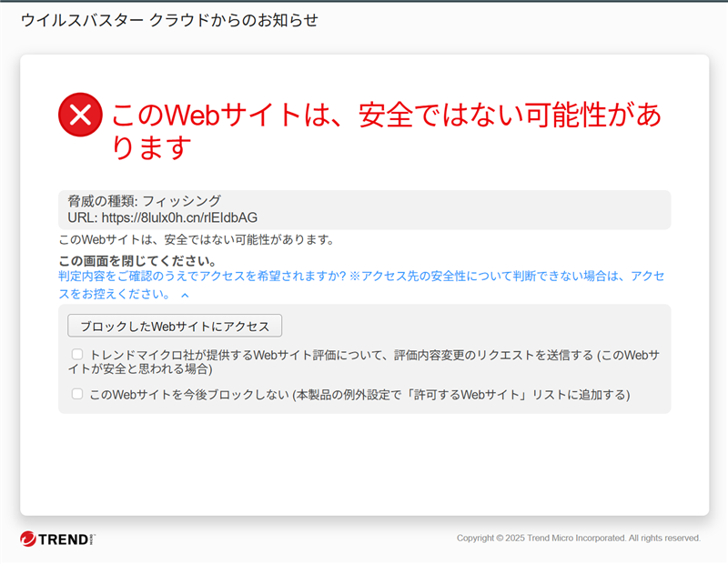Check the 評価内容変更のリクエストを送信する checkbox
The width and height of the screenshot is (728, 564).
(77, 355)
